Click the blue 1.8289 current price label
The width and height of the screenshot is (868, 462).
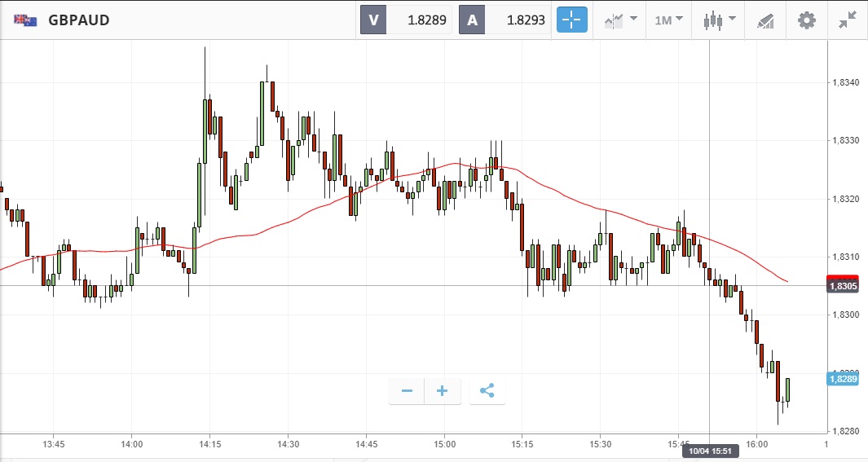tap(843, 379)
